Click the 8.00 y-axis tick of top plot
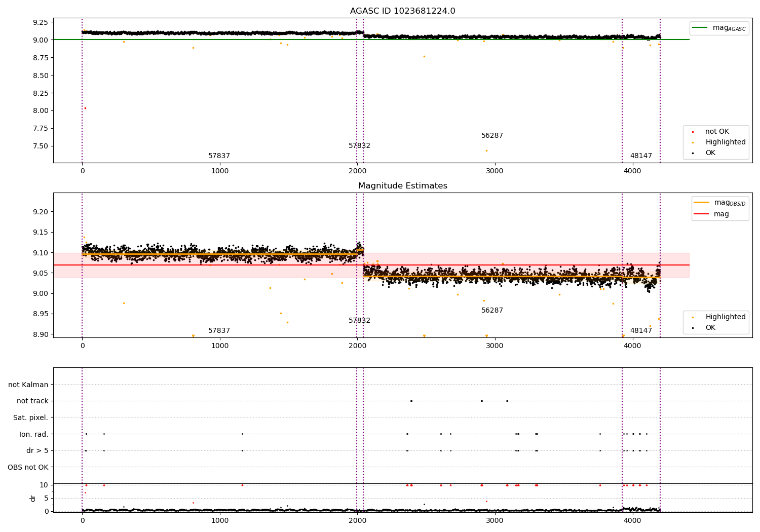The image size is (760, 532). pyautogui.click(x=40, y=111)
